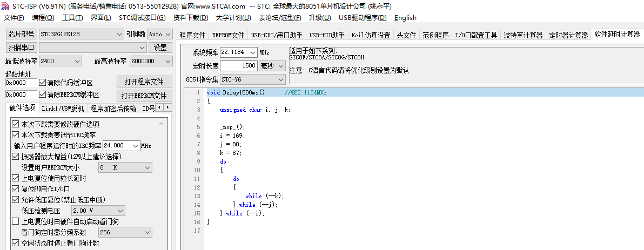Switch to the Keil仿真设置 tab
The image size is (644, 250).
(x=371, y=35)
